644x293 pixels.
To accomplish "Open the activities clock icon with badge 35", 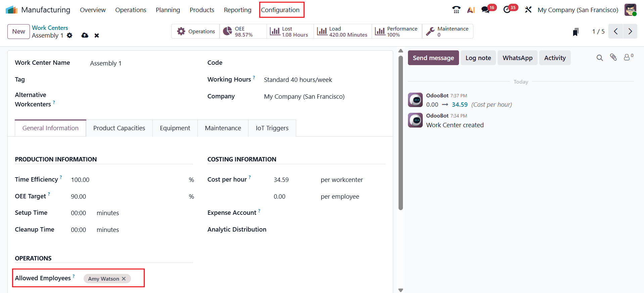I will 507,10.
